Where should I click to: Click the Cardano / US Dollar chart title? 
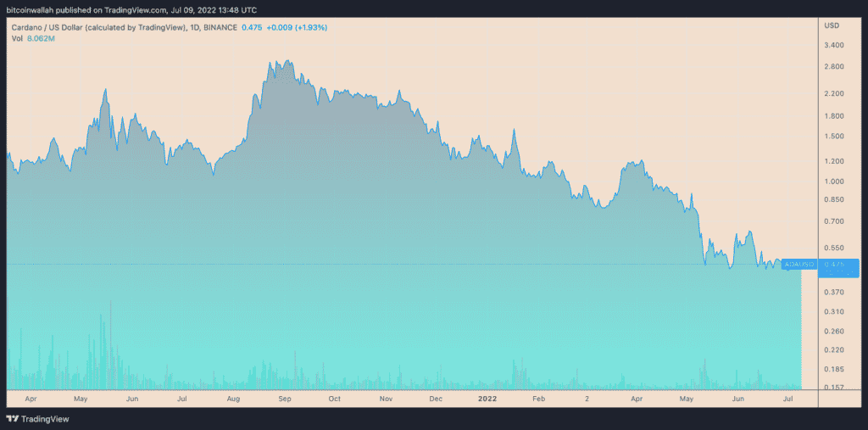[x=97, y=27]
